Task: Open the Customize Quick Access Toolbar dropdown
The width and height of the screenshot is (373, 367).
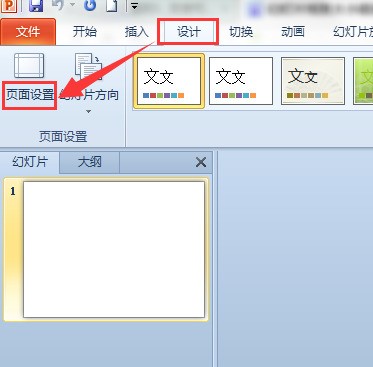Action: (x=134, y=6)
